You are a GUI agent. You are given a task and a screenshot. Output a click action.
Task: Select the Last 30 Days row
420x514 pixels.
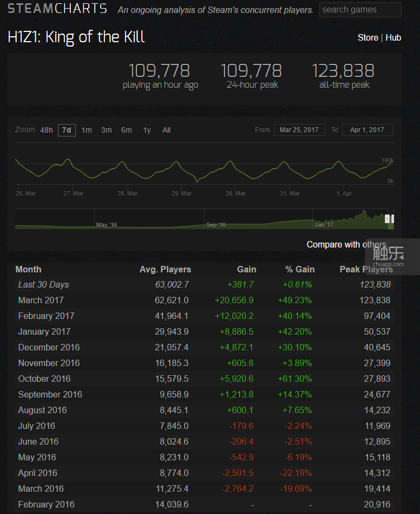tap(205, 284)
